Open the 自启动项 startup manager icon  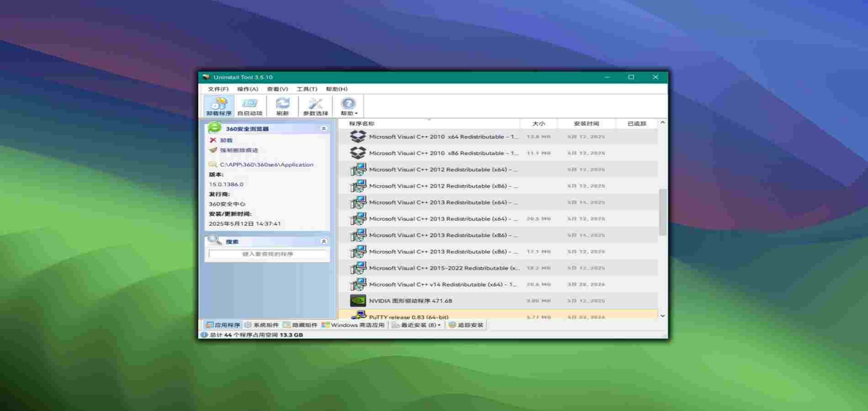click(x=249, y=104)
